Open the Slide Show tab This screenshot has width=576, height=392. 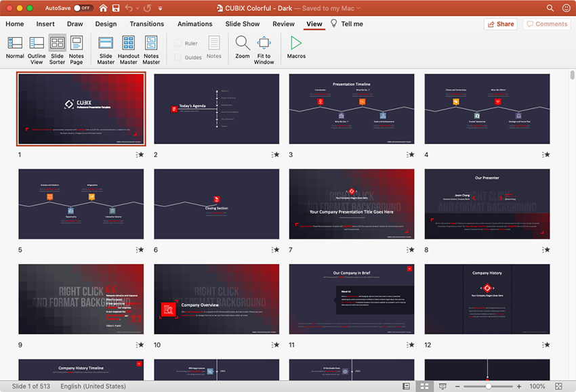pos(242,24)
